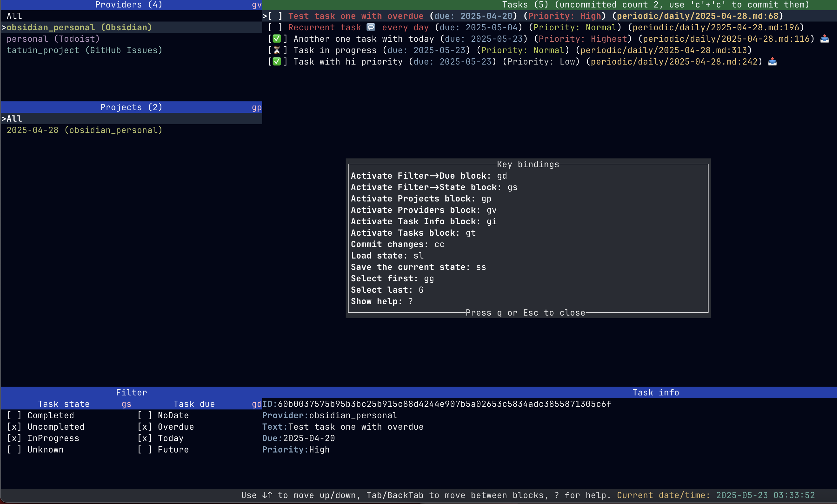Enable the Completed task state filter
The image size is (837, 504).
click(x=14, y=415)
